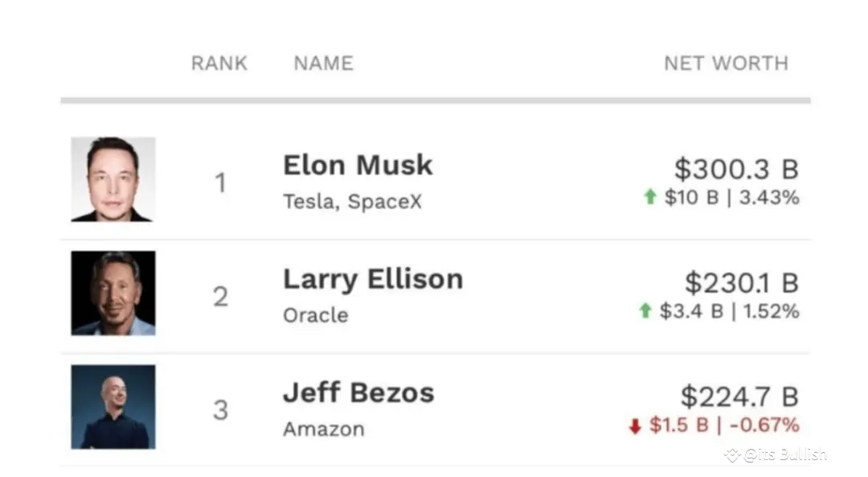Sort by the NET WORTH column header
Viewport: 868px width, 477px height.
point(726,64)
